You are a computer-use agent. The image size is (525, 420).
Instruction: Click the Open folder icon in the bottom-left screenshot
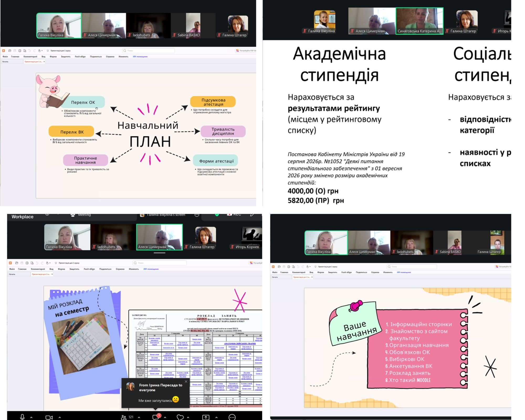[17, 263]
